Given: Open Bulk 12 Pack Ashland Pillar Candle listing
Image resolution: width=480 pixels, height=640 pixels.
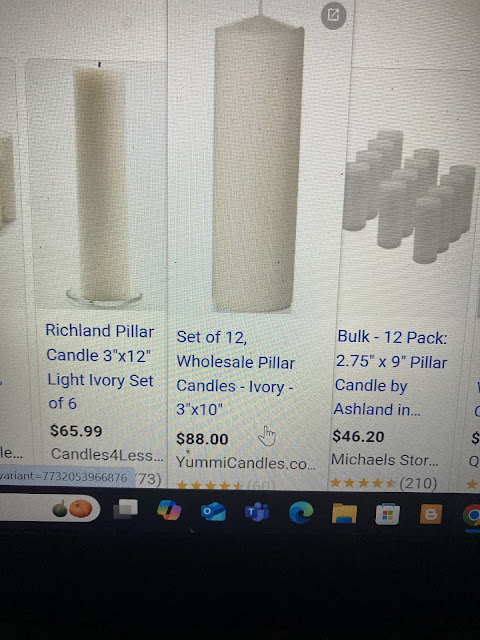Looking at the screenshot, I should 391,373.
